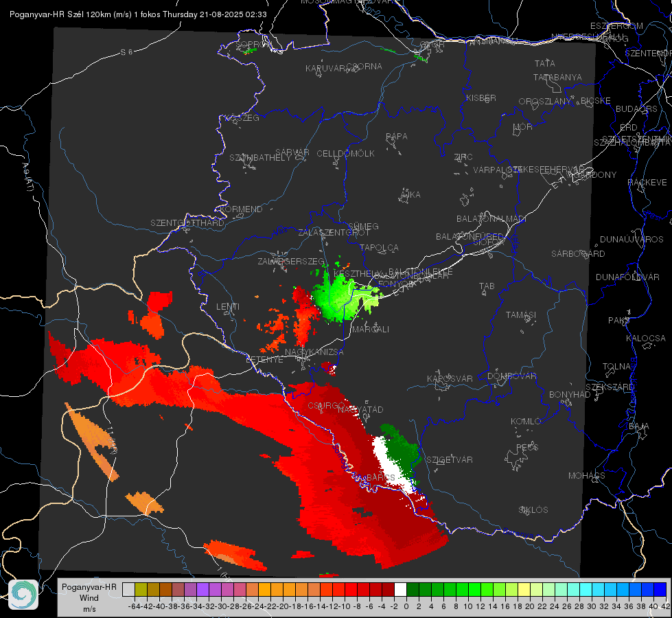Click the SIKLÓS label
Screen dimensions: 672x618
click(533, 510)
